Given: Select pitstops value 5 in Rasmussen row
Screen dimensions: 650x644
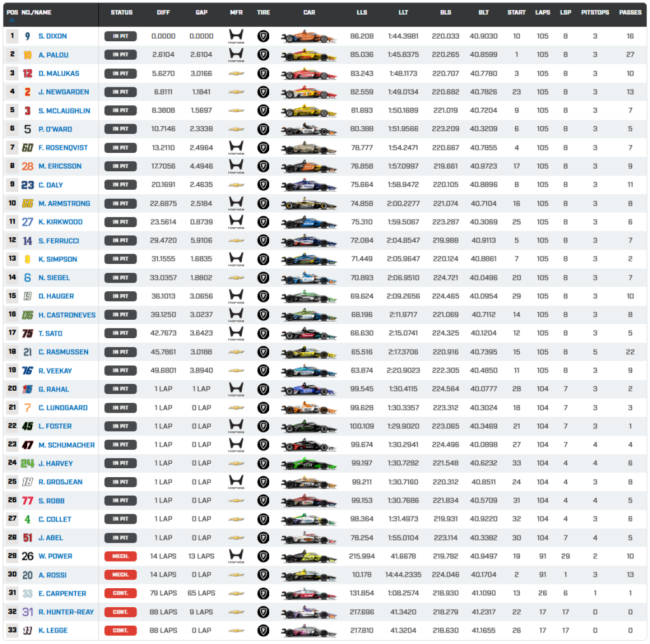Looking at the screenshot, I should pyautogui.click(x=595, y=352).
